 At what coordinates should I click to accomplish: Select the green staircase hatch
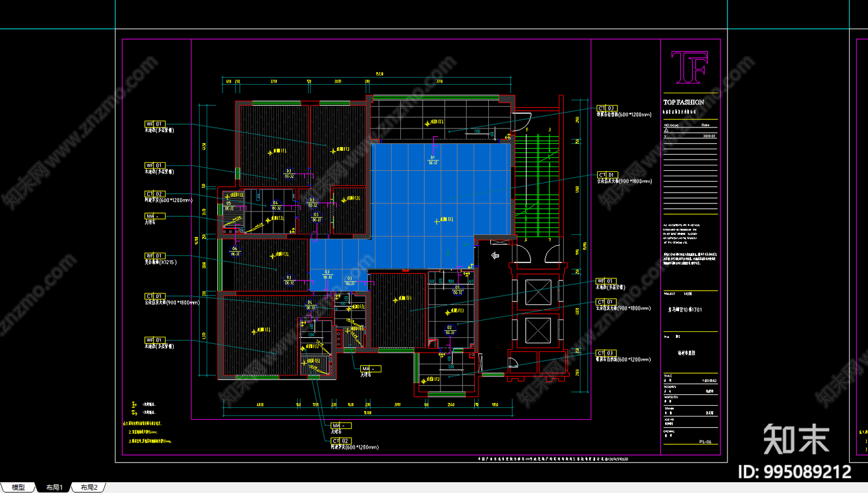[536, 184]
